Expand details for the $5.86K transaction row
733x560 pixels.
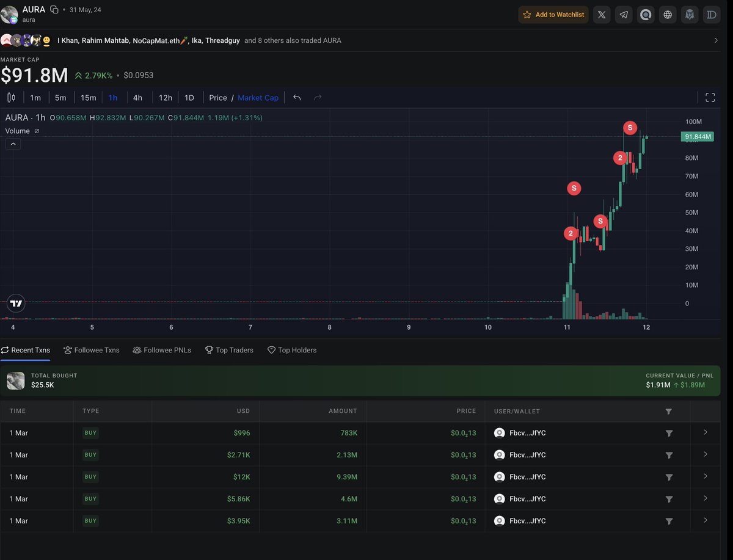pos(706,498)
